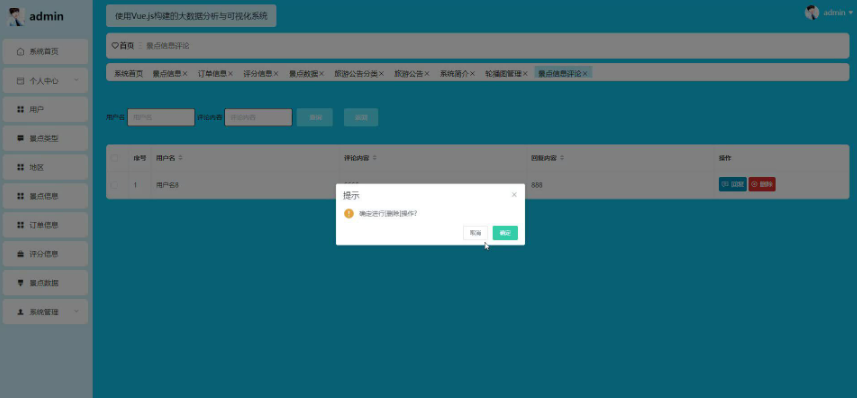
Task: Tick the checkbox for row 1
Action: click(x=115, y=185)
